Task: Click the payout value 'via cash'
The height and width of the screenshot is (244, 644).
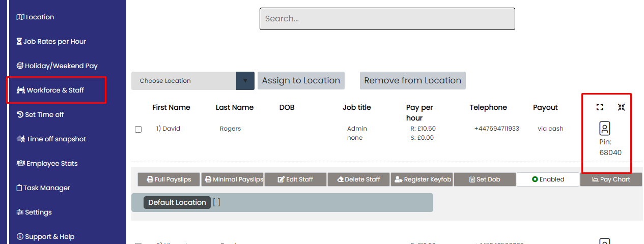Action: [x=550, y=129]
